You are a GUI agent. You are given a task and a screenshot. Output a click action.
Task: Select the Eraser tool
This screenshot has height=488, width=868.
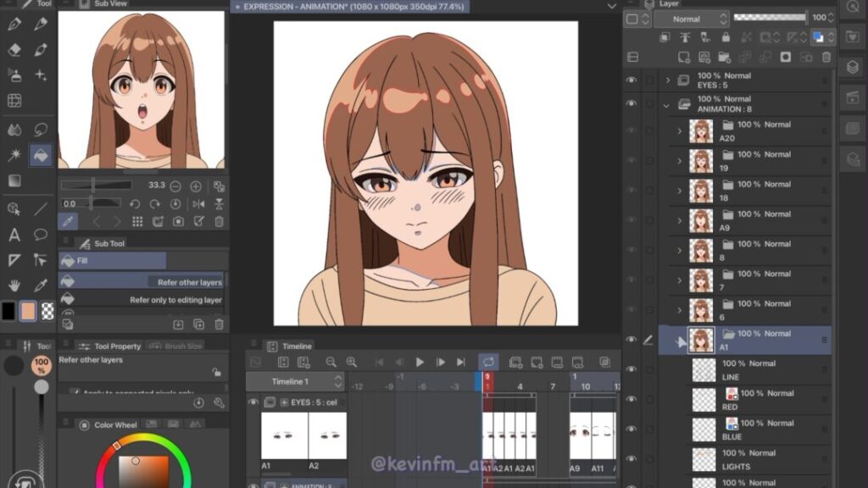click(14, 50)
